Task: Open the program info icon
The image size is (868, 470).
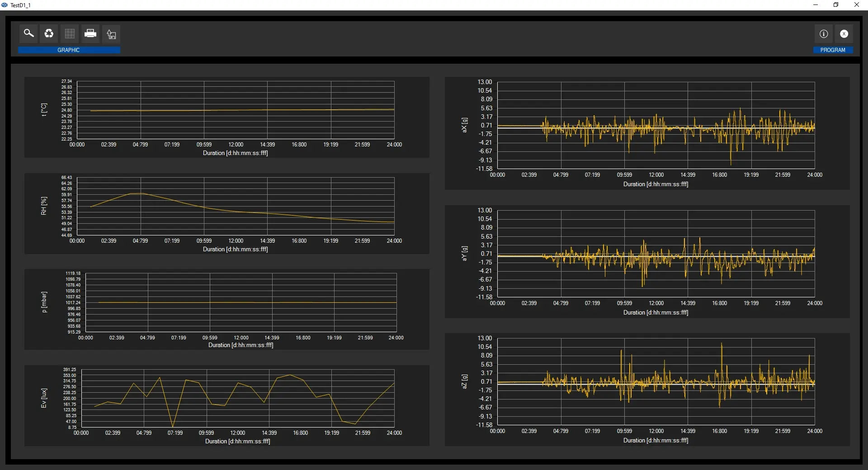Action: click(x=824, y=34)
